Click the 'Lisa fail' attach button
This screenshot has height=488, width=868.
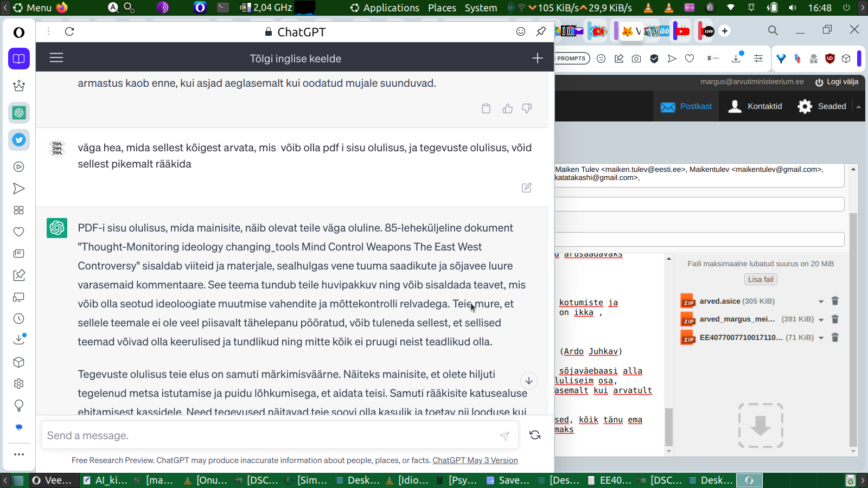(x=761, y=279)
